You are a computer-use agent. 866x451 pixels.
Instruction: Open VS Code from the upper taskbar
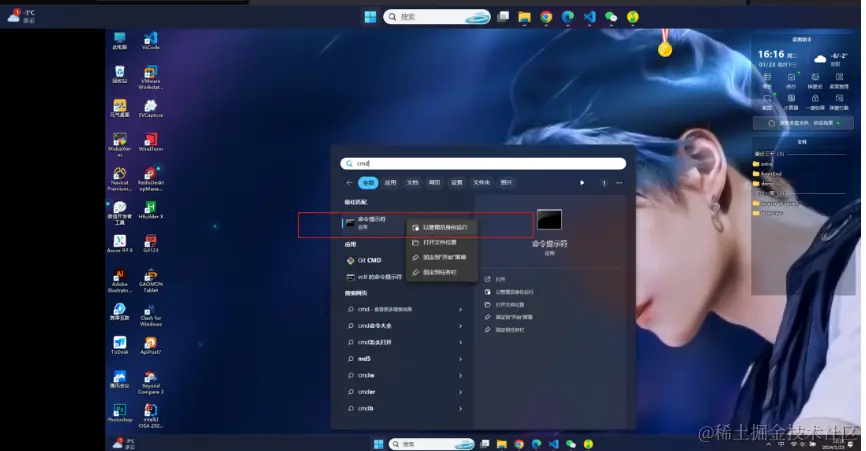coord(589,17)
